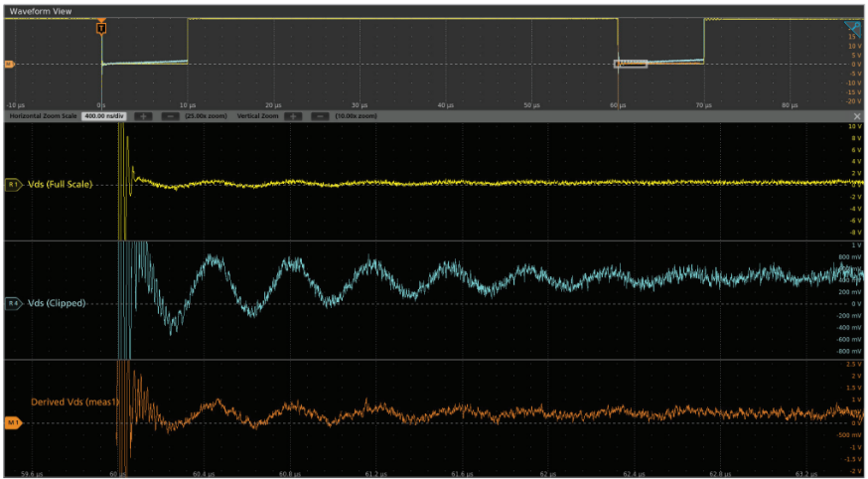Decrease horizontal zoom with minus button
Screen dimensions: 868x479
[169, 115]
